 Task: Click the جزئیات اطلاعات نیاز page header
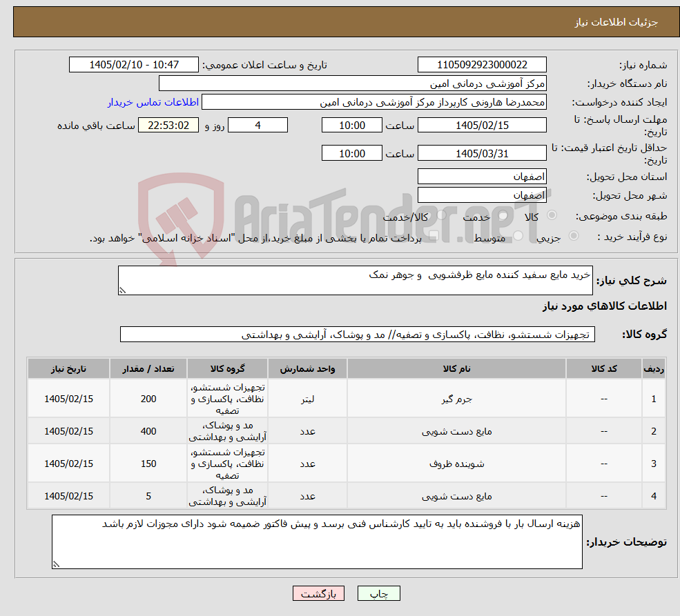coord(616,22)
